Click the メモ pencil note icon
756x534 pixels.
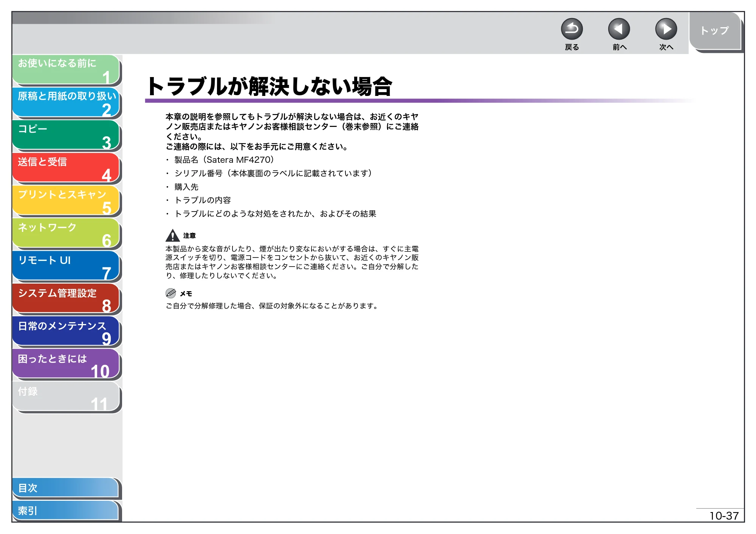[x=171, y=293]
